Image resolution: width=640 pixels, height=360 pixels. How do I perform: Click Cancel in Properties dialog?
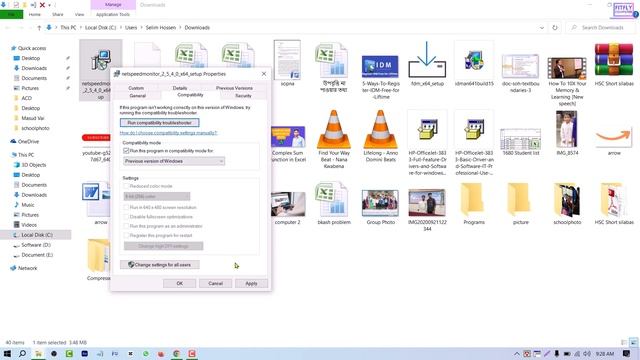[x=216, y=283]
